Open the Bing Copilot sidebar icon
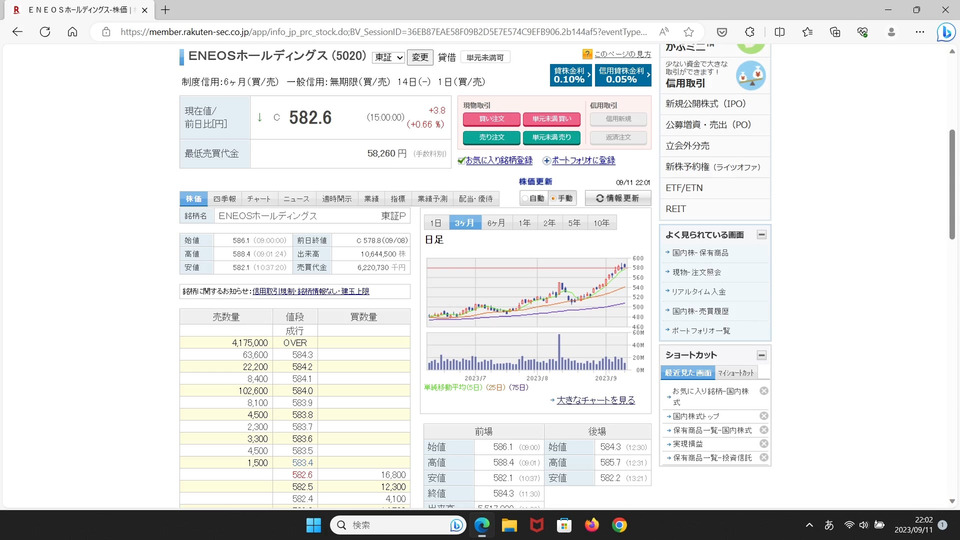Image resolution: width=960 pixels, height=540 pixels. tap(946, 32)
